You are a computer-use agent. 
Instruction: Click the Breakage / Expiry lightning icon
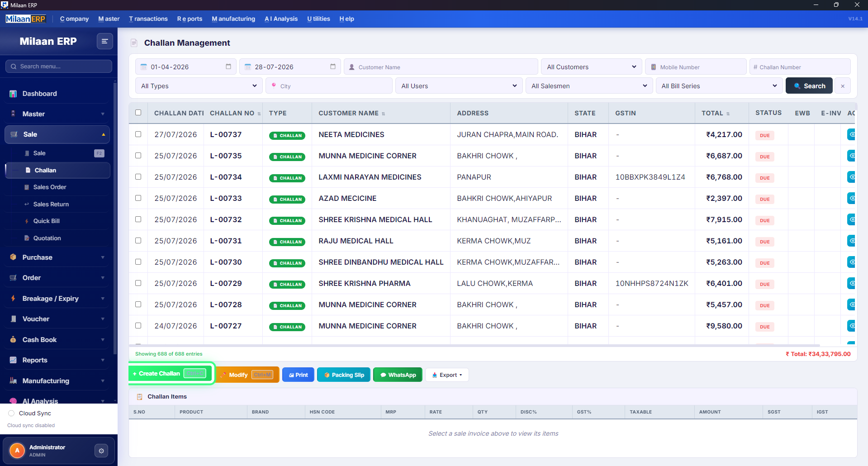tap(13, 299)
